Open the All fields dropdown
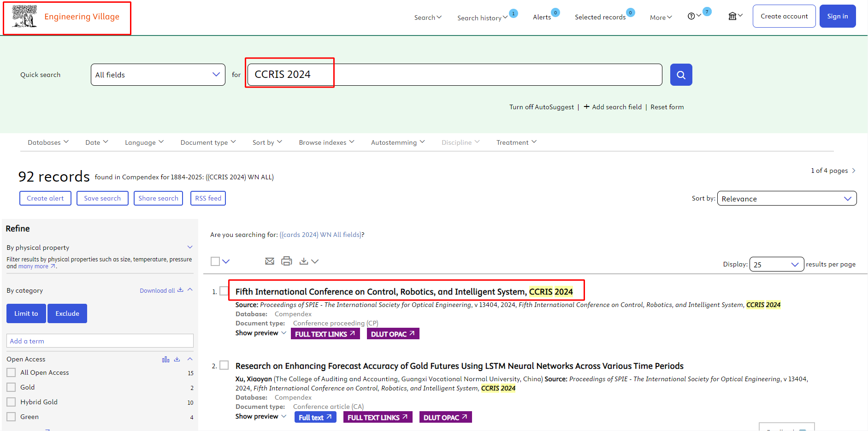Image resolution: width=868 pixels, height=431 pixels. (158, 75)
